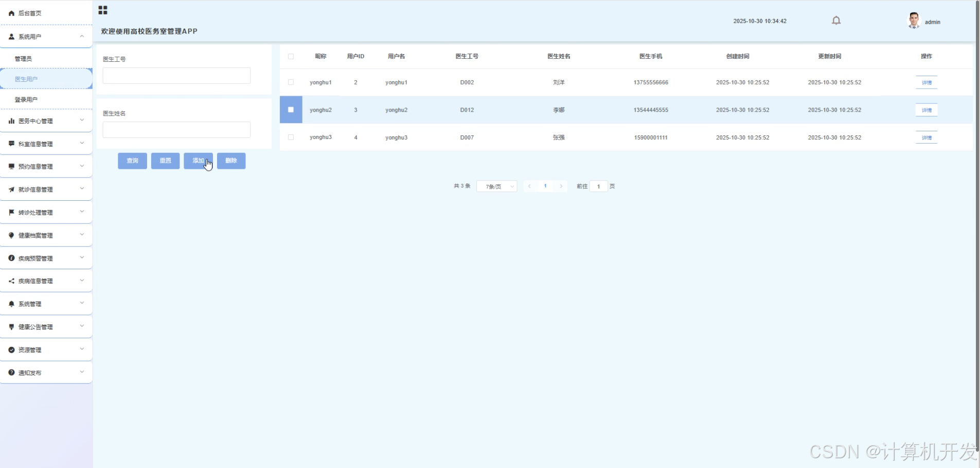Focus the 医生工号 search field

point(176,76)
